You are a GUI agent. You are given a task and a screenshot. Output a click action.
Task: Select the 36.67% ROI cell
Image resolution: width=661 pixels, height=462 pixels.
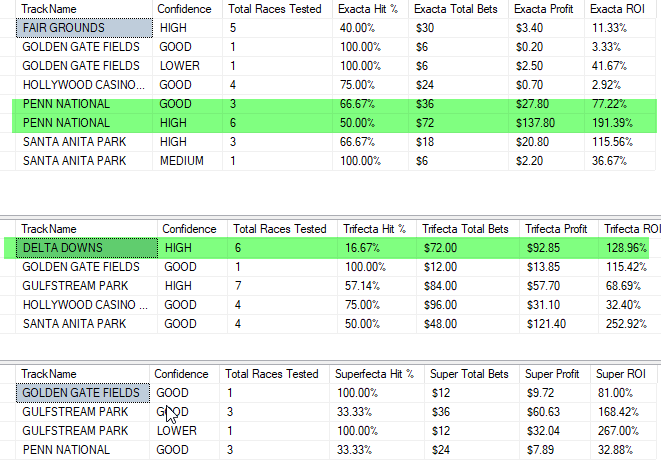pyautogui.click(x=620, y=161)
